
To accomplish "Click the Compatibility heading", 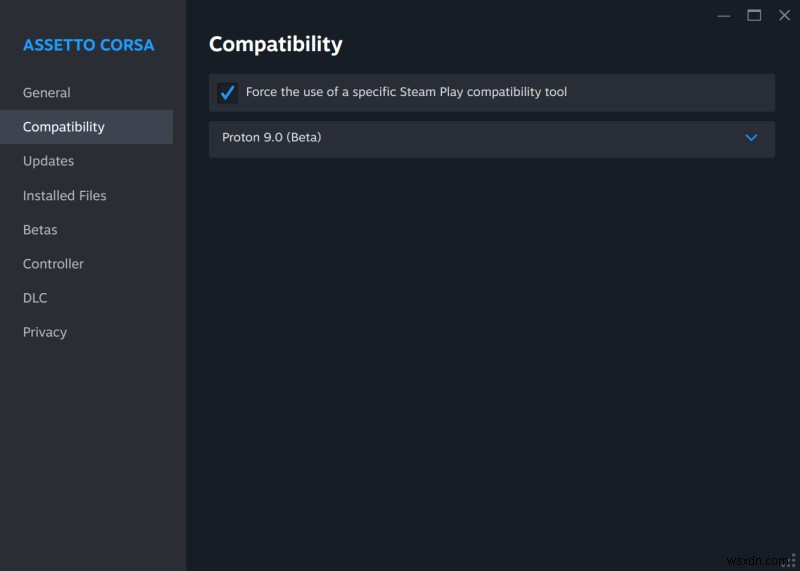I will click(x=276, y=44).
